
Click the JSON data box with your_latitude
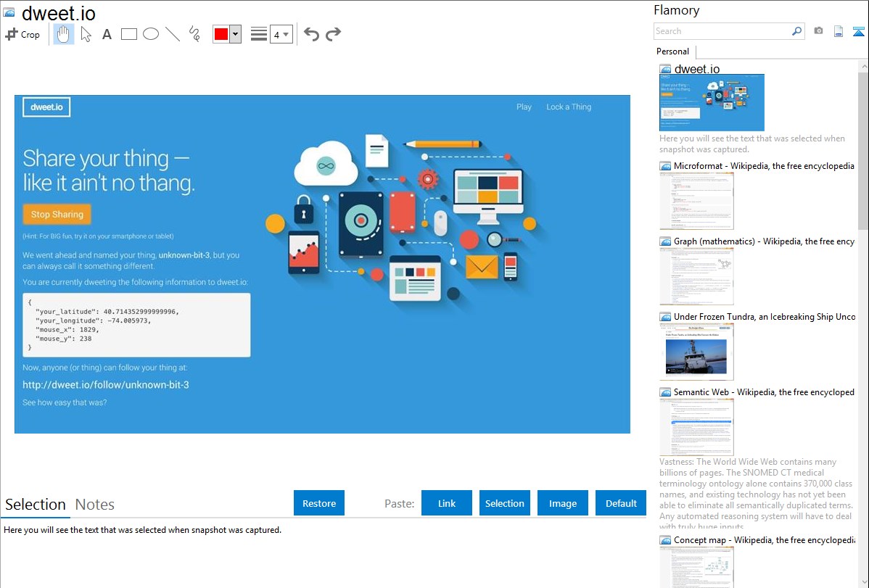[x=136, y=325]
